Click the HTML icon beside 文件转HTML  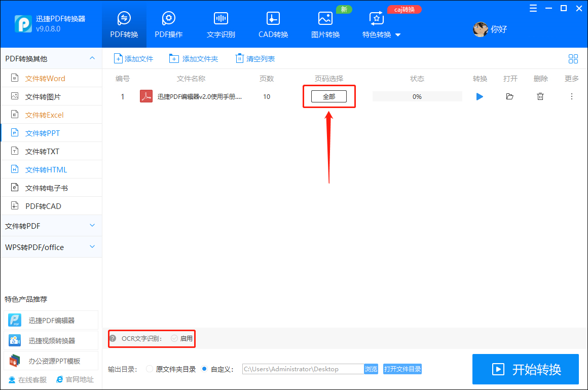pos(15,169)
